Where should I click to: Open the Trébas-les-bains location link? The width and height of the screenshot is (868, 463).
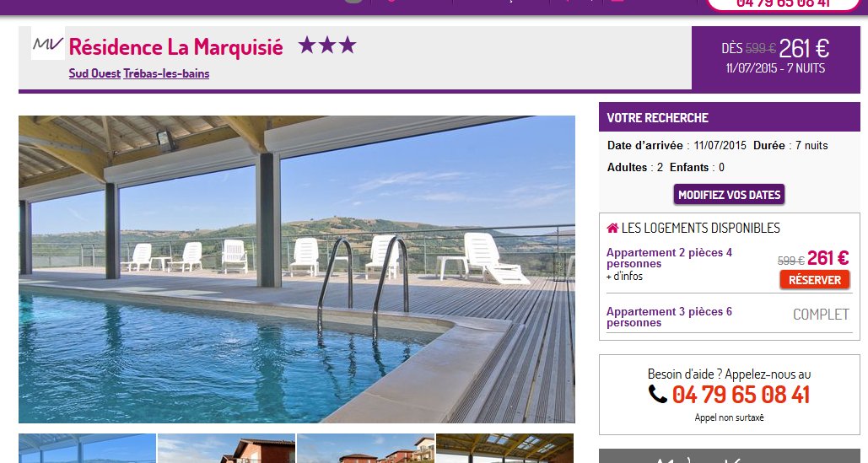point(166,73)
